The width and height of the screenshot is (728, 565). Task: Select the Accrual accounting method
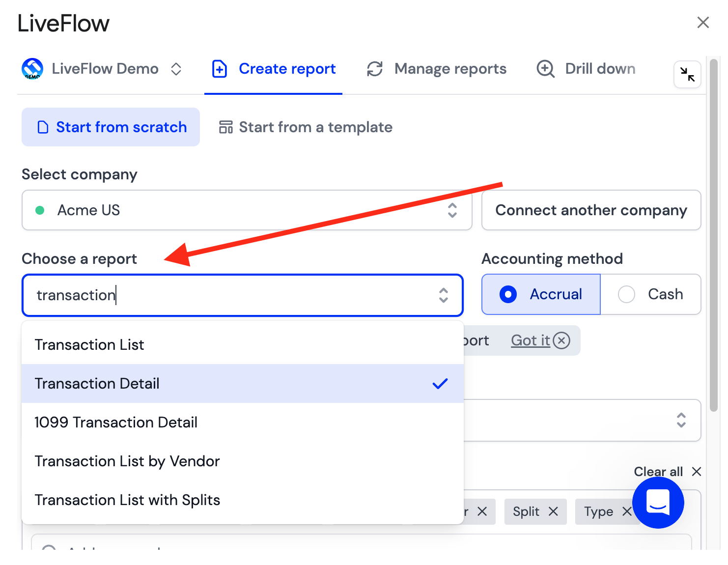point(541,294)
